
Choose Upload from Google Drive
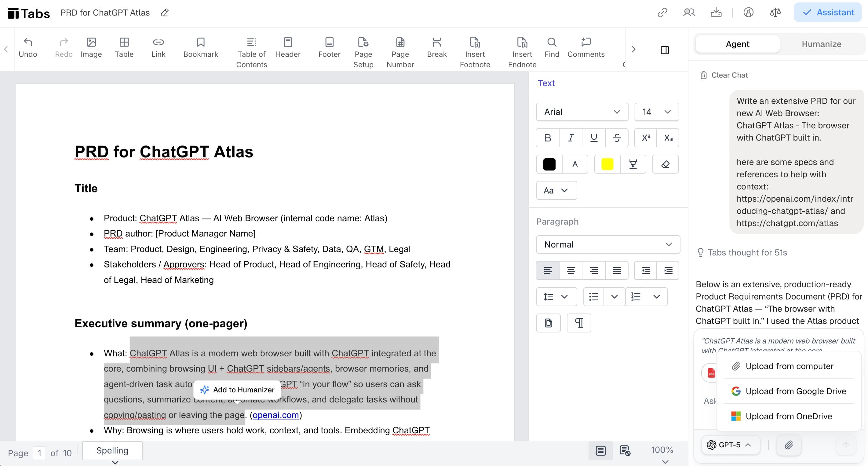[x=789, y=391]
